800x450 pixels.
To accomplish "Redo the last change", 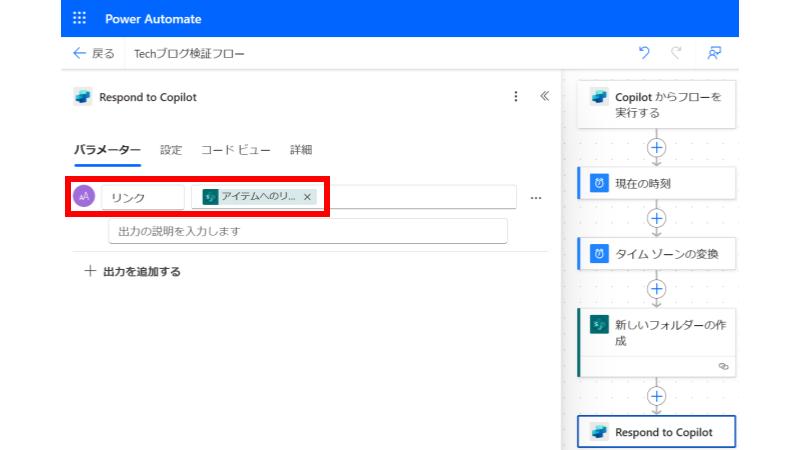I will (x=676, y=53).
